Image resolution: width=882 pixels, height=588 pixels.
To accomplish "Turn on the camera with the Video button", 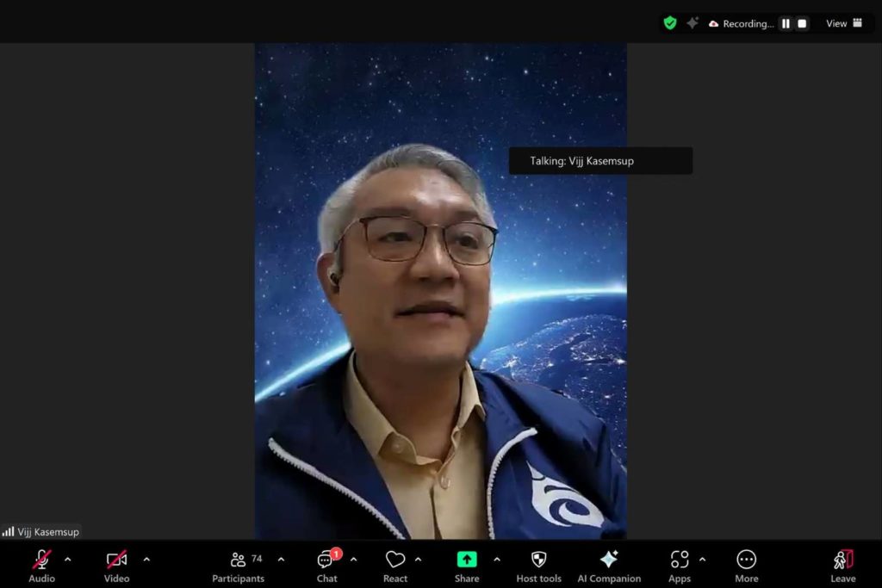I will coord(116,566).
